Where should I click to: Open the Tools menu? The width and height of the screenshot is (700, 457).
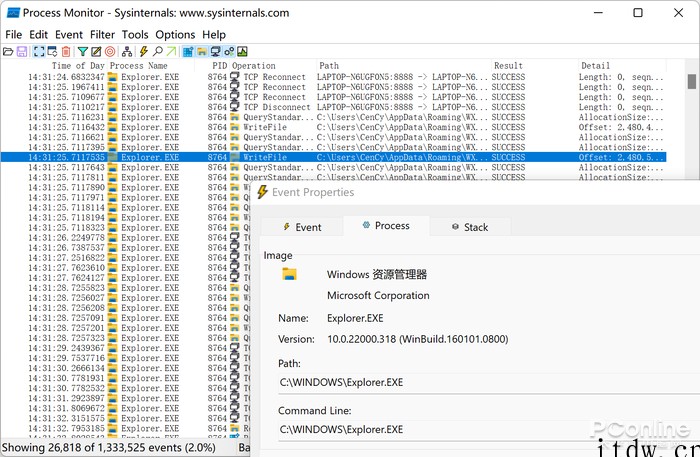coord(135,35)
